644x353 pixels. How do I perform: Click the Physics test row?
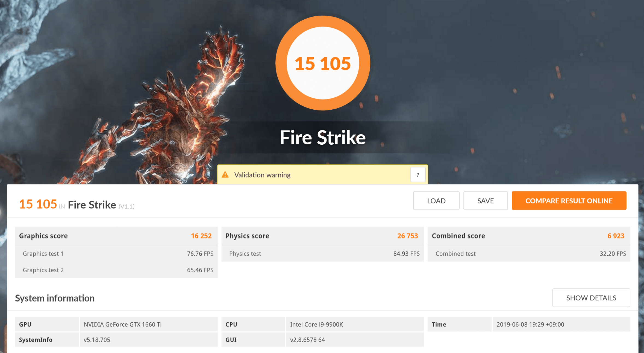click(x=322, y=253)
